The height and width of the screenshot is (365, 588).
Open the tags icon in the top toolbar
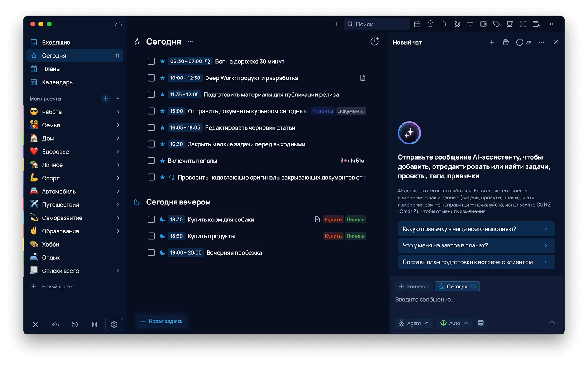click(497, 24)
